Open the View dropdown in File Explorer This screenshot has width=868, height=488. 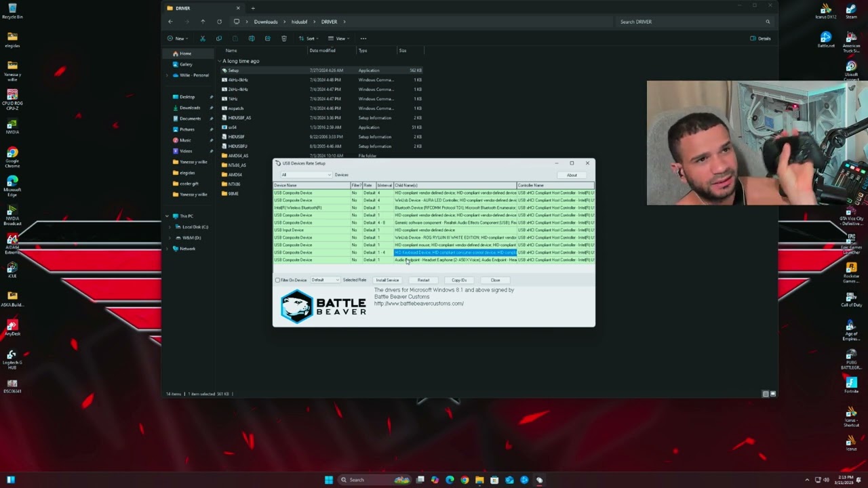339,39
